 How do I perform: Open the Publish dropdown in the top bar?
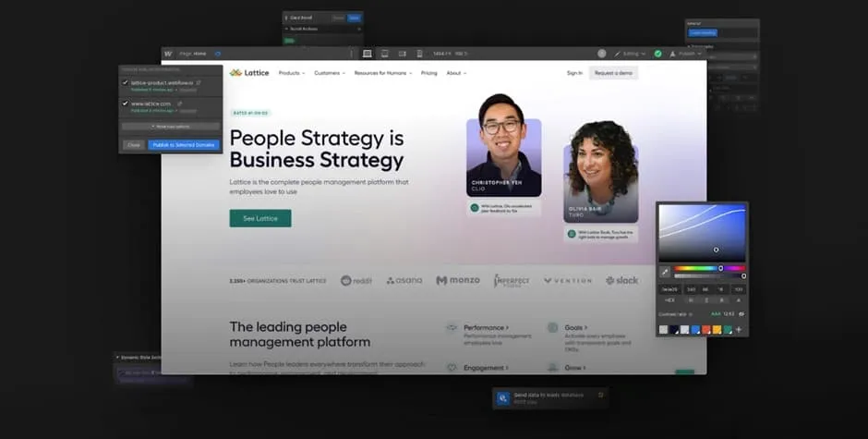click(x=686, y=54)
